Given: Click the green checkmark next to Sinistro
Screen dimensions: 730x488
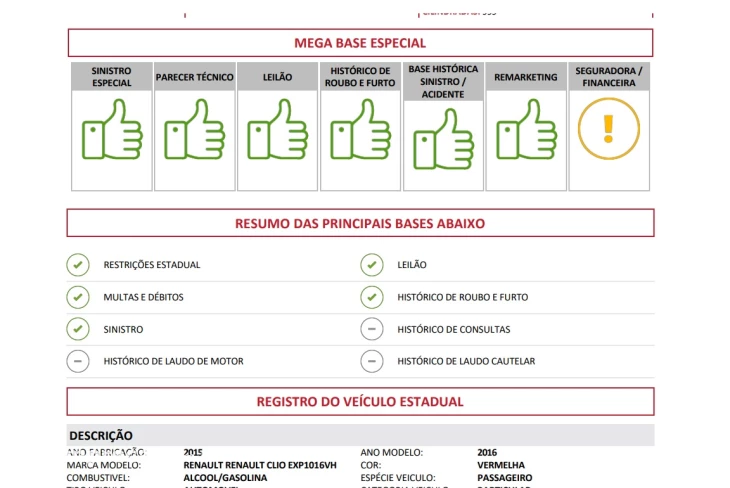Looking at the screenshot, I should coord(78,329).
